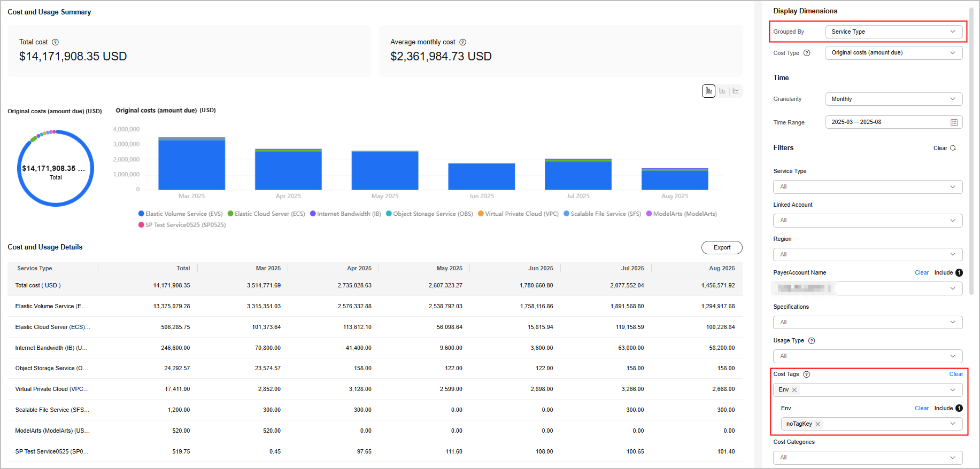The width and height of the screenshot is (980, 469).
Task: Toggle Elastic Volume Service (EVS) legend series
Action: [180, 214]
